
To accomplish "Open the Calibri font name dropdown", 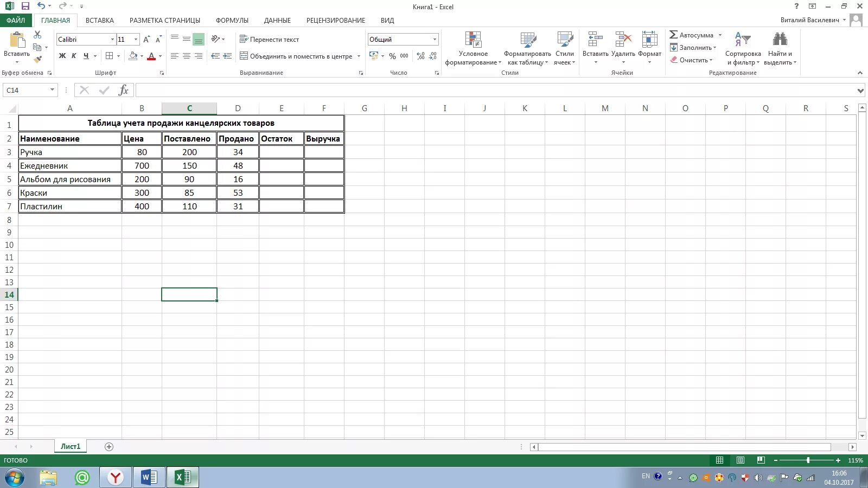I will (x=112, y=39).
